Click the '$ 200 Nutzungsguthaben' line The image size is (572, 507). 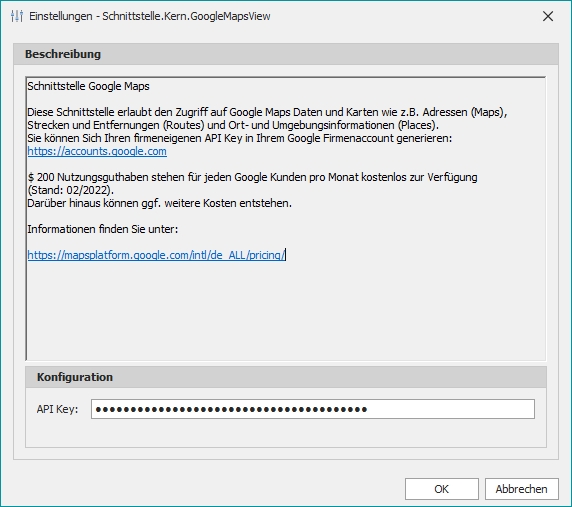pos(252,177)
